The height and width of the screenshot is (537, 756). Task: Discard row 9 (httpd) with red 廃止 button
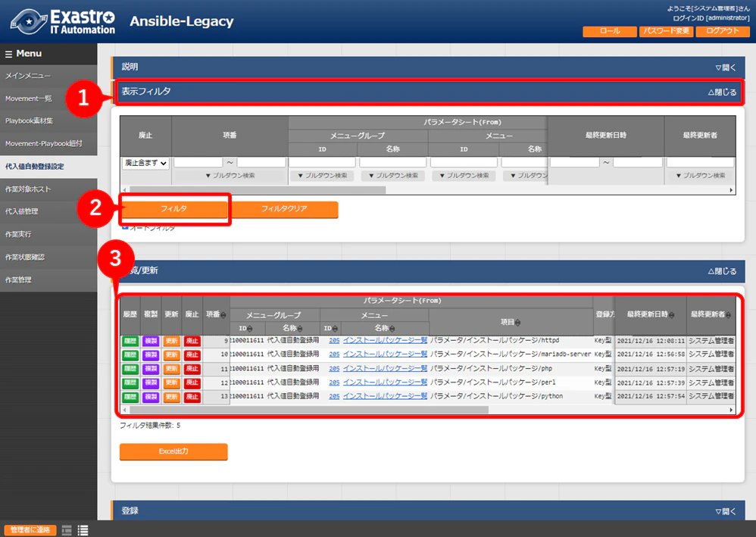192,341
